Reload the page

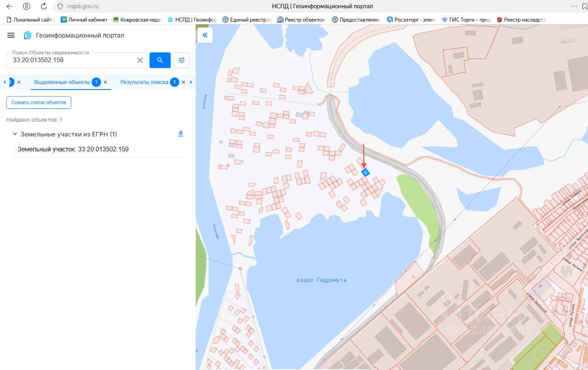point(44,6)
